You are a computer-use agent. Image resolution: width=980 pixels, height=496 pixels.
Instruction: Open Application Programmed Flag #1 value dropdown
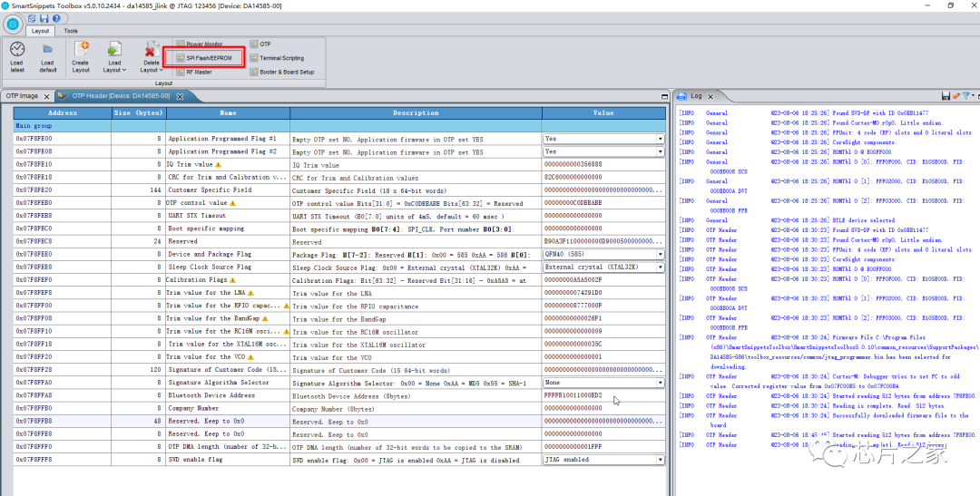pyautogui.click(x=660, y=139)
